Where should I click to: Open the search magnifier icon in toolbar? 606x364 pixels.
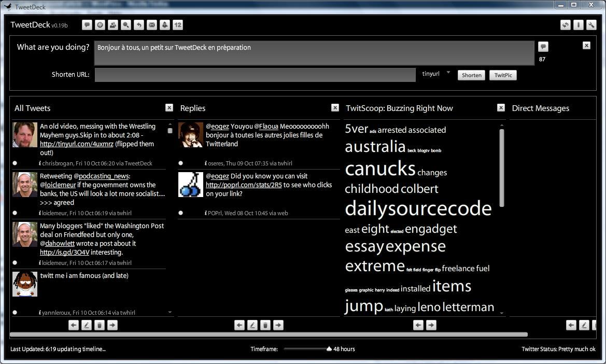point(126,25)
